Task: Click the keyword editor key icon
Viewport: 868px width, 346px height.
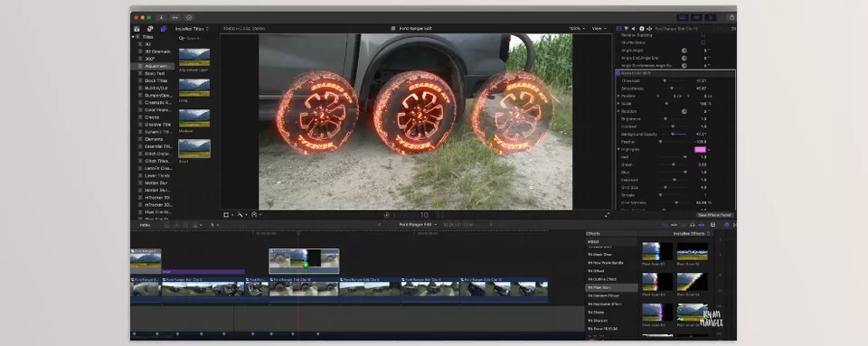Action: (x=175, y=18)
